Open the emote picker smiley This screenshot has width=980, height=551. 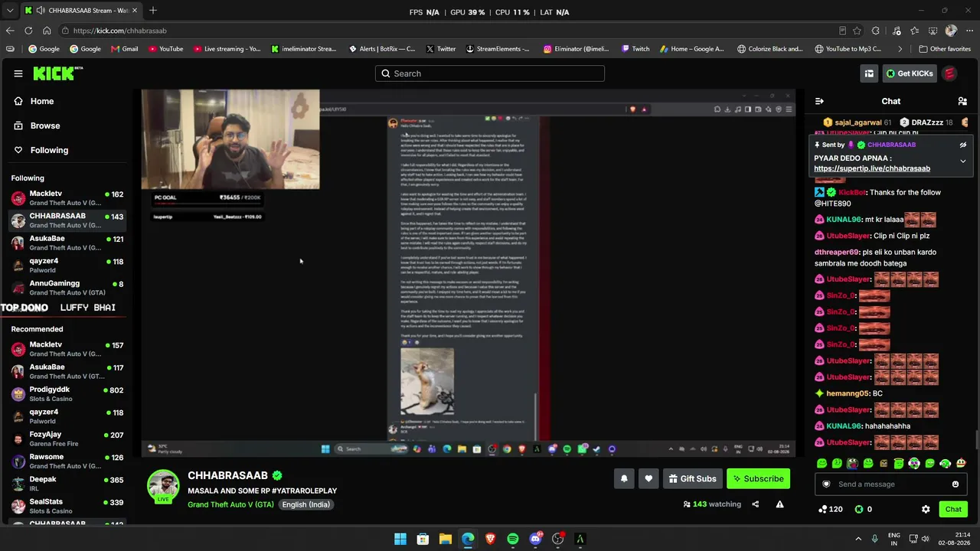955,484
